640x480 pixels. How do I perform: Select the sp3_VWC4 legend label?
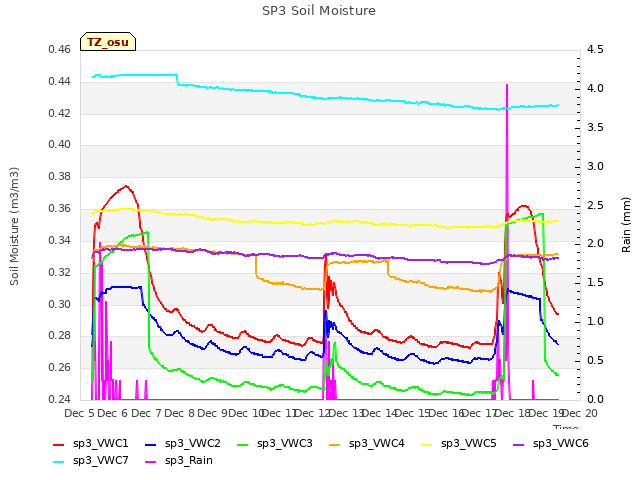tap(376, 443)
